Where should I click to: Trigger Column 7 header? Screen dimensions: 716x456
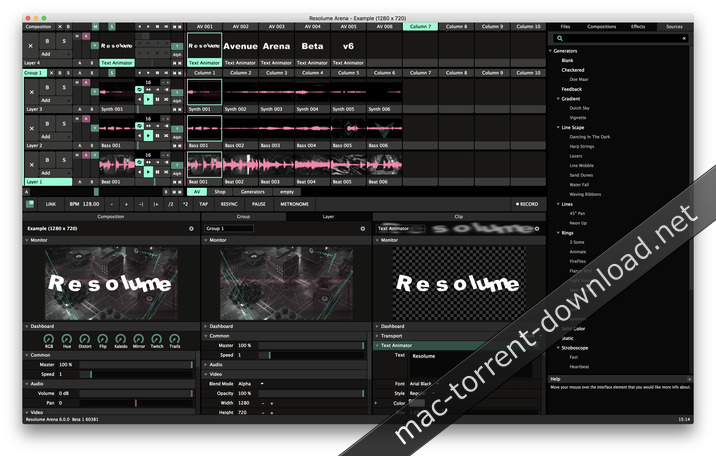(x=420, y=27)
